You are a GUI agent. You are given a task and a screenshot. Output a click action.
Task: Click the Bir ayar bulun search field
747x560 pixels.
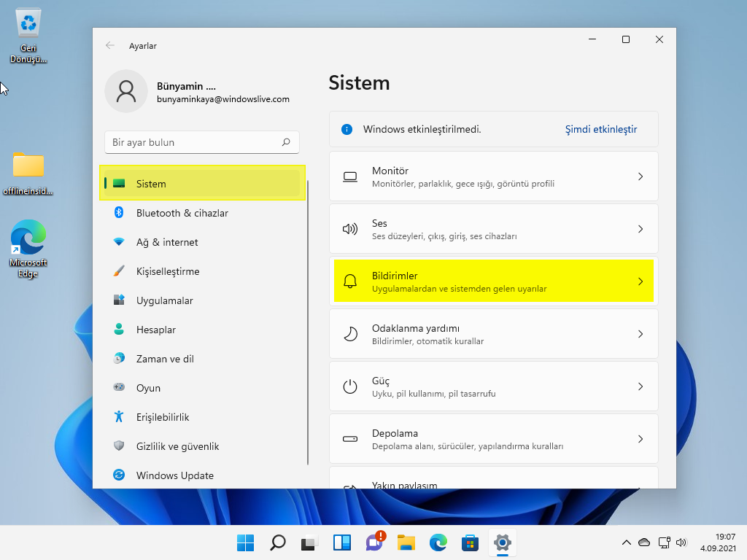point(201,142)
